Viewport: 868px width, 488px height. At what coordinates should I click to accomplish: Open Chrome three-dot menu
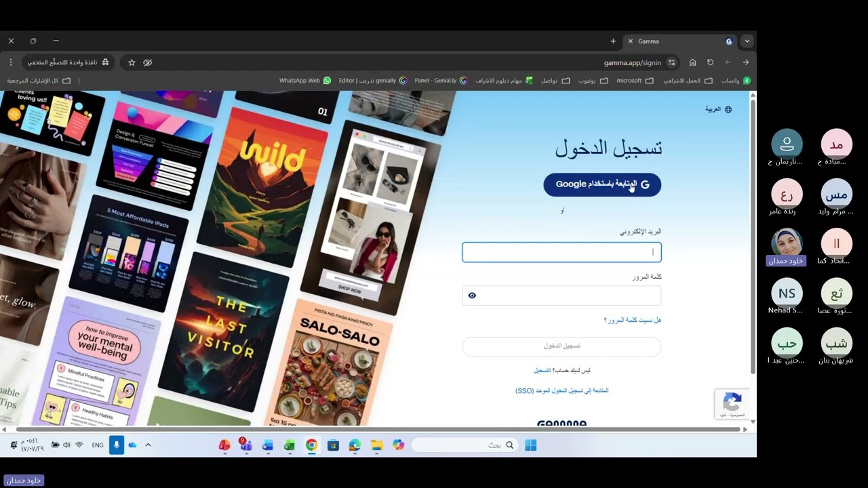(11, 62)
